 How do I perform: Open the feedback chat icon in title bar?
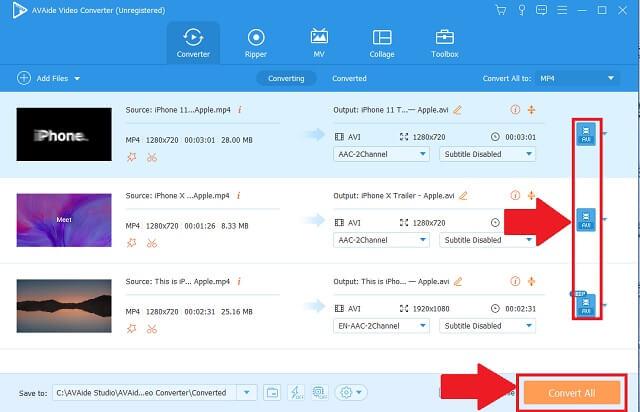pyautogui.click(x=541, y=10)
